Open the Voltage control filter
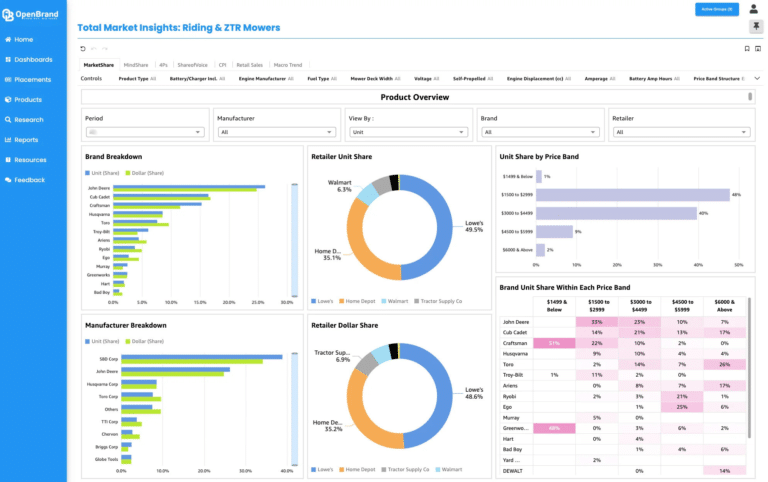Screen dimensions: 768x482 [426, 78]
